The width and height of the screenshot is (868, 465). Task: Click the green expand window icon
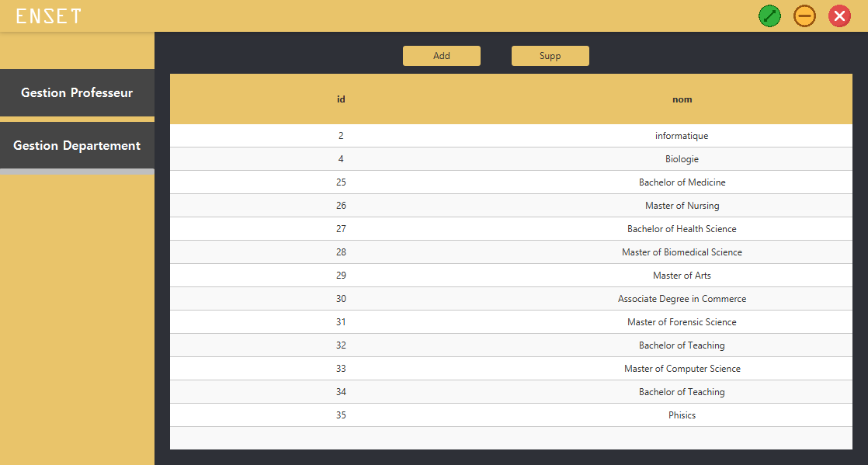(769, 16)
